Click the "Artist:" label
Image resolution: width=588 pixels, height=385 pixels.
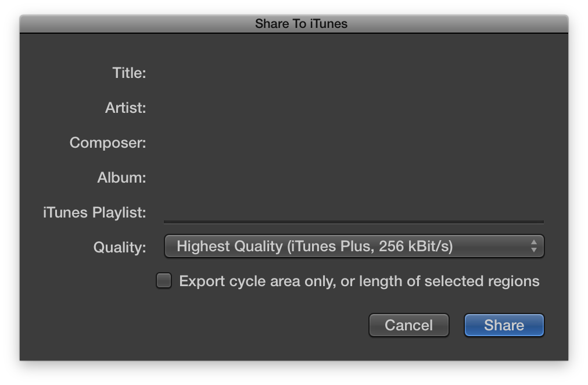point(126,108)
